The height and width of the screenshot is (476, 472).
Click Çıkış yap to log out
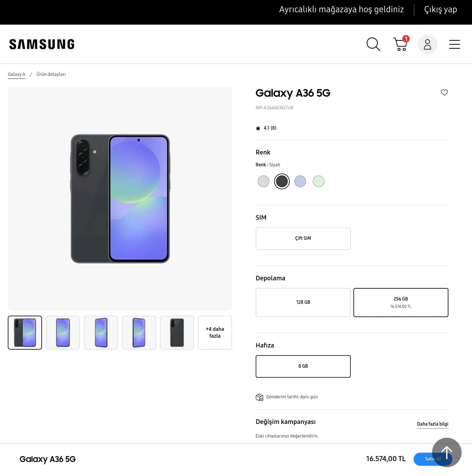click(x=440, y=10)
